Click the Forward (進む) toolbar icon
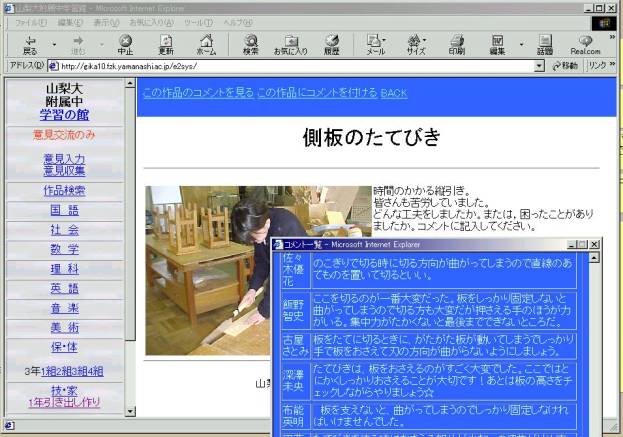 tap(78, 45)
